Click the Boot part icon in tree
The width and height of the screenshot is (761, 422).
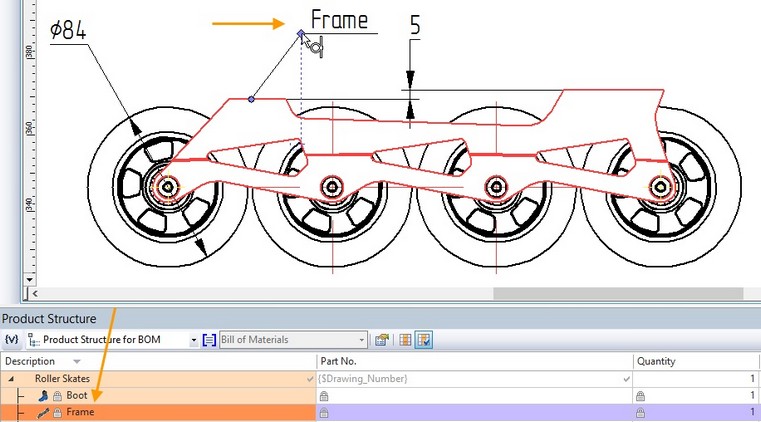pos(44,396)
